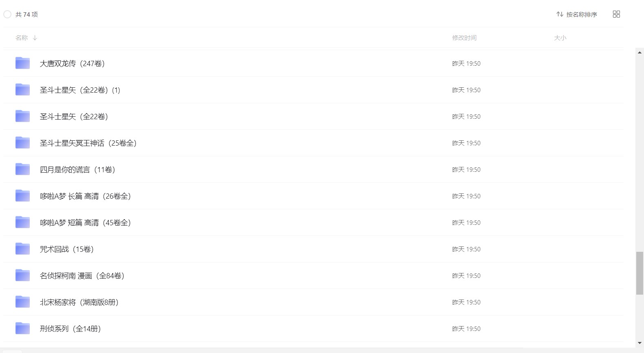Click the scrollbar up arrow

click(x=640, y=52)
